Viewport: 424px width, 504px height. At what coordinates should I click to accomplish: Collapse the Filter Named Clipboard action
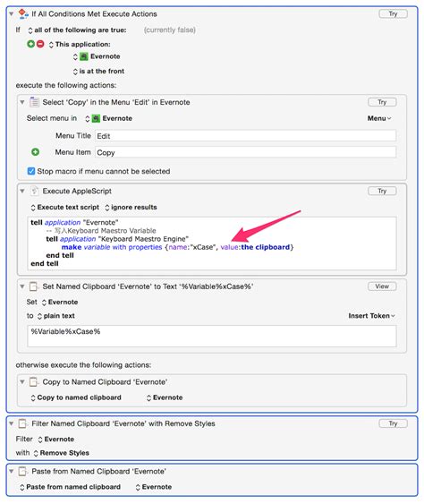pyautogui.click(x=12, y=423)
